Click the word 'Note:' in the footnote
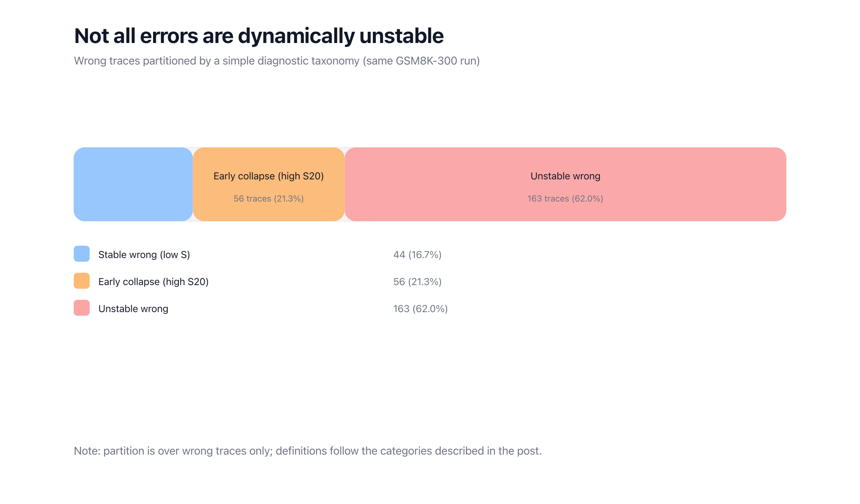 tap(87, 451)
